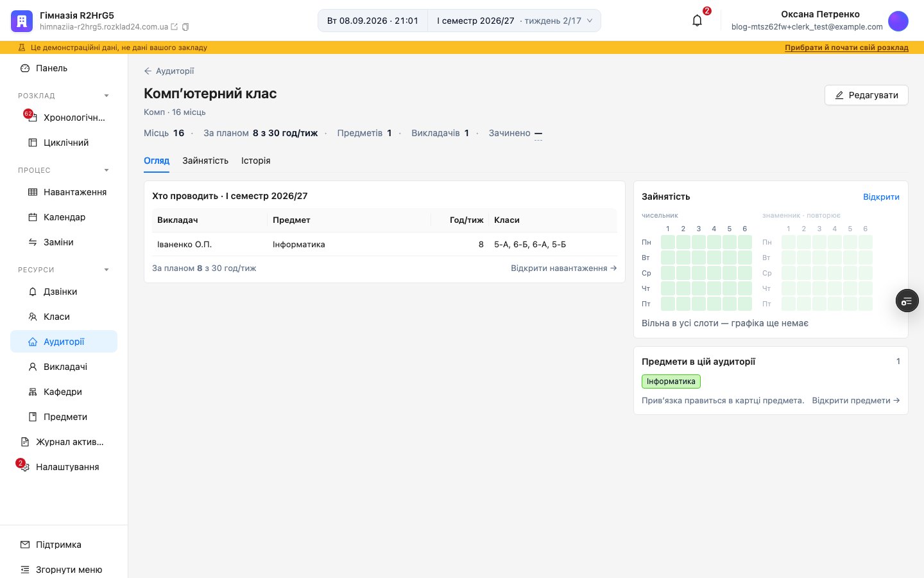Viewport: 924px width, 578px height.
Task: Click the user avatar circle
Action: (898, 21)
